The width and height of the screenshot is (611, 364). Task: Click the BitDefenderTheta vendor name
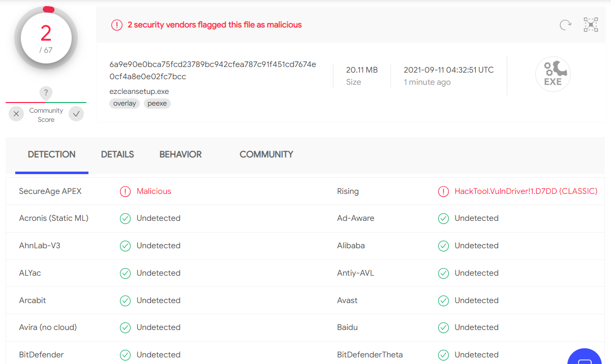370,355
